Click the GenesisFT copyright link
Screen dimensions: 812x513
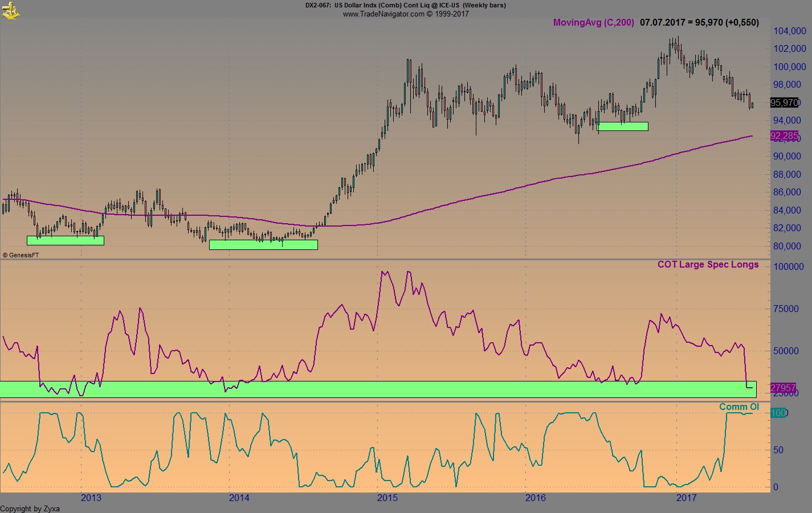(x=20, y=255)
